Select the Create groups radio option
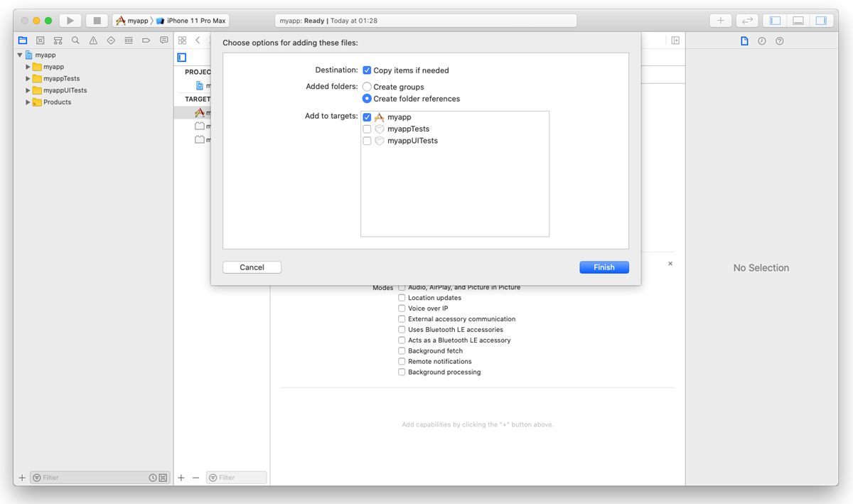 [x=367, y=87]
